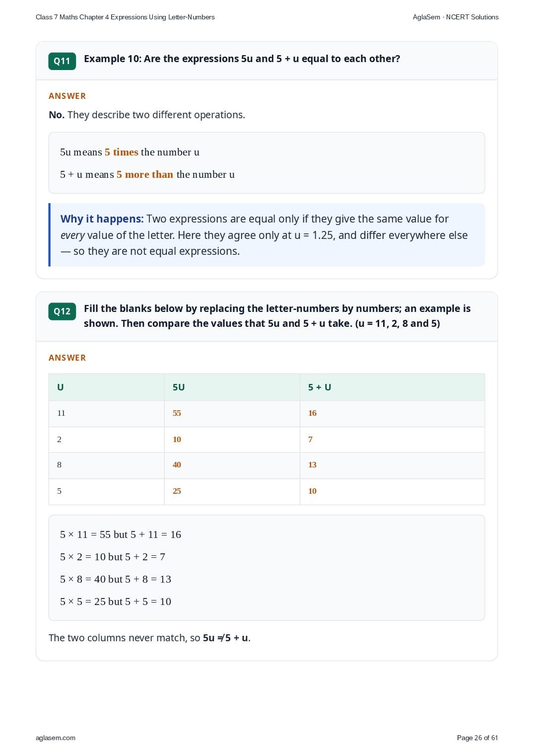Click the Q11 question badge
The height and width of the screenshot is (756, 534).
62,61
